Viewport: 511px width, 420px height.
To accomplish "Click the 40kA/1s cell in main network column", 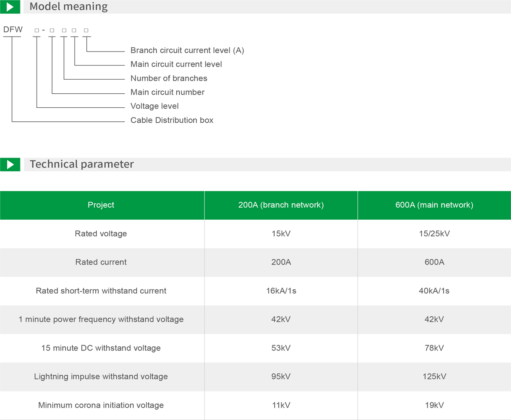I will click(x=434, y=291).
